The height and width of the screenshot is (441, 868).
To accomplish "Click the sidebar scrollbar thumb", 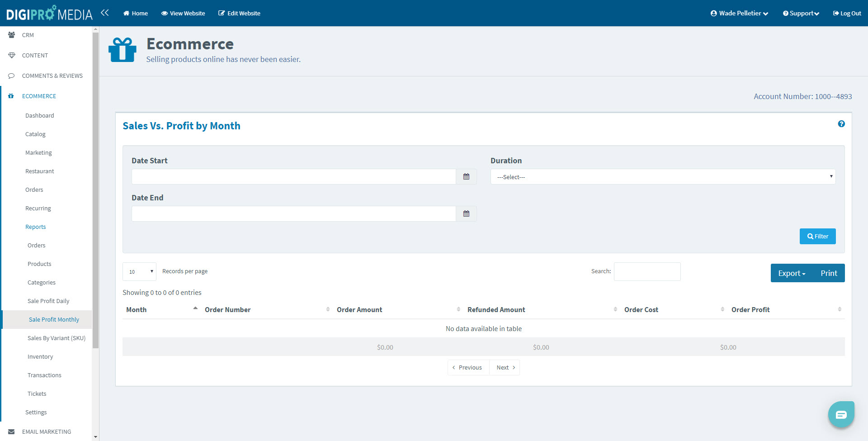I will 95,190.
